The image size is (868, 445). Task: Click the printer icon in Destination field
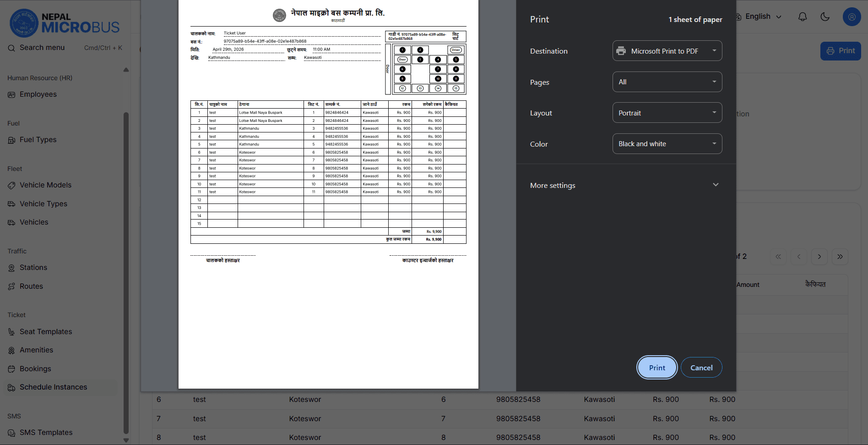pyautogui.click(x=621, y=51)
